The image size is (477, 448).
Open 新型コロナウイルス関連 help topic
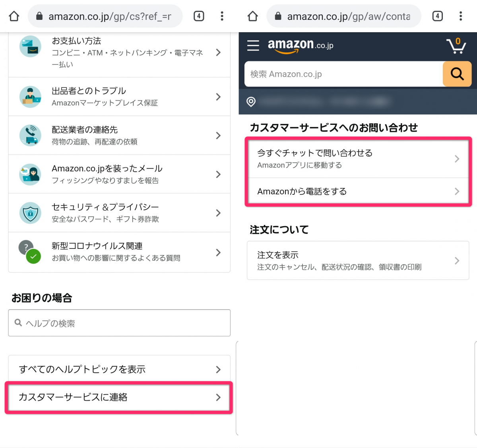tap(119, 252)
